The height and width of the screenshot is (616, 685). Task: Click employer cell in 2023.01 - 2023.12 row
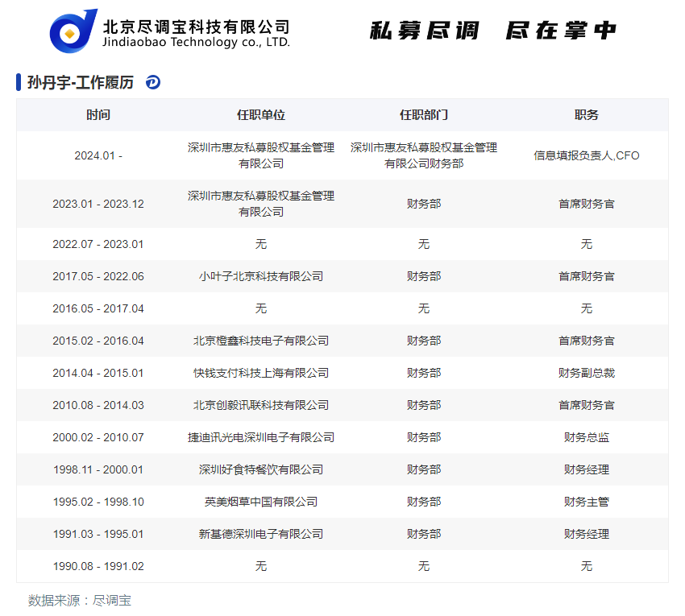click(x=261, y=204)
